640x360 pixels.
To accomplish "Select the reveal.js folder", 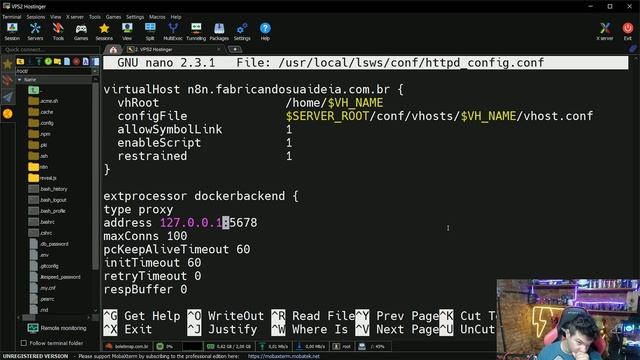I will (43, 178).
